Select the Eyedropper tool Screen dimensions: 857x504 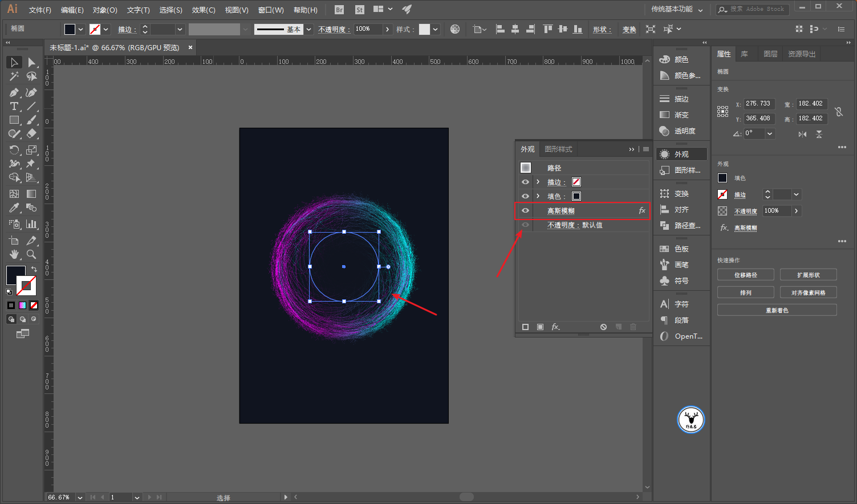click(x=14, y=208)
